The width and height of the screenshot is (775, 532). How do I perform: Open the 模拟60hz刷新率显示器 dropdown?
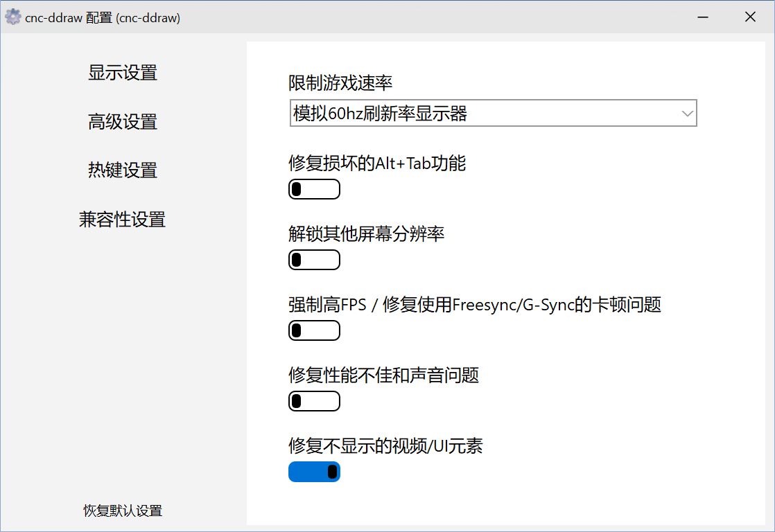[x=493, y=114]
